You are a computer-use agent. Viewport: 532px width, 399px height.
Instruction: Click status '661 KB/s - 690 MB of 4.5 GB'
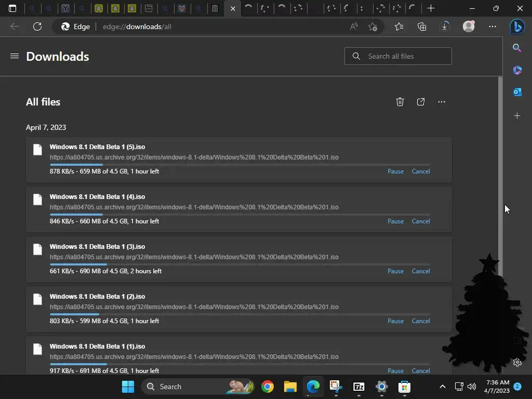pos(89,271)
